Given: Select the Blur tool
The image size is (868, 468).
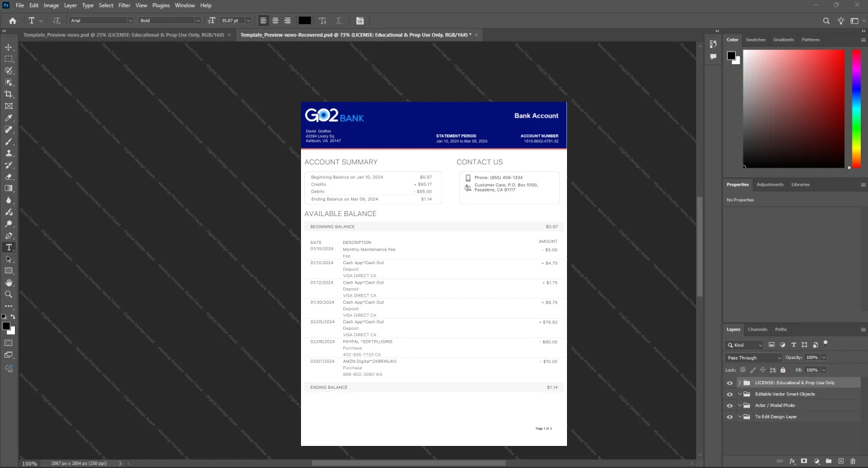Looking at the screenshot, I should [8, 201].
